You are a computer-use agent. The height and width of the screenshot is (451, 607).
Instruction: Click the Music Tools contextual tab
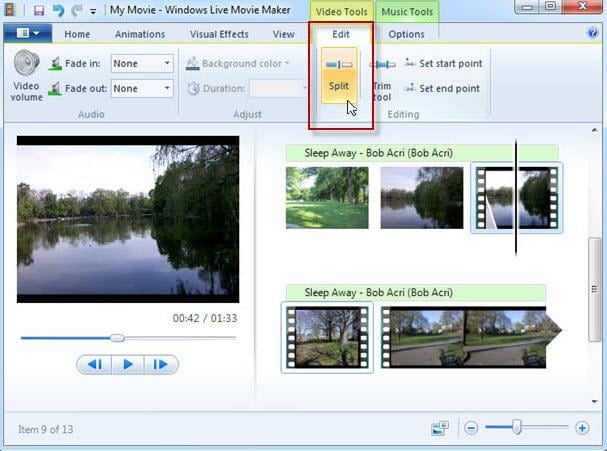click(407, 12)
